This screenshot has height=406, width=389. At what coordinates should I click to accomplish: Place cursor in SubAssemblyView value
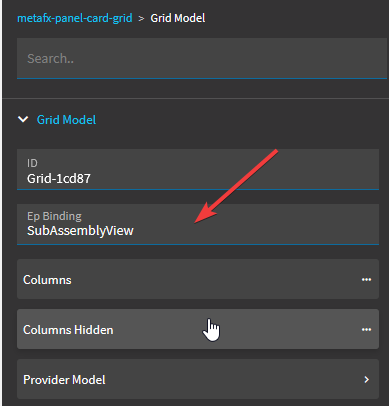80,231
